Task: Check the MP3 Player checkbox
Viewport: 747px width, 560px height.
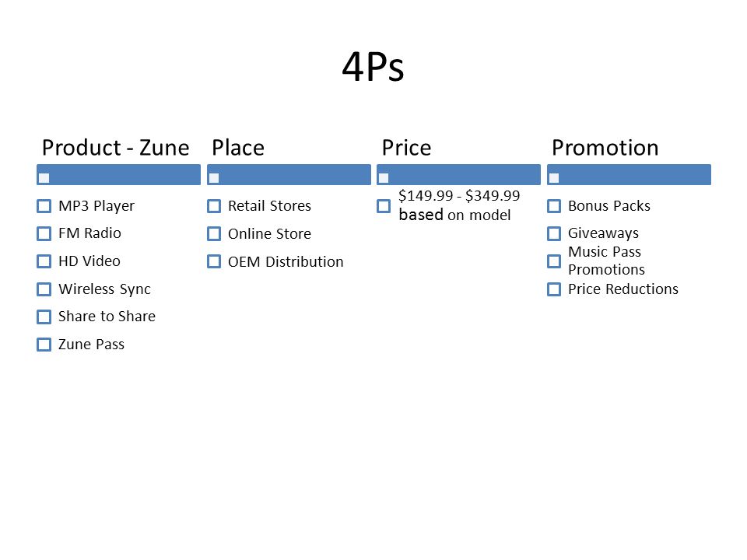Action: click(44, 206)
